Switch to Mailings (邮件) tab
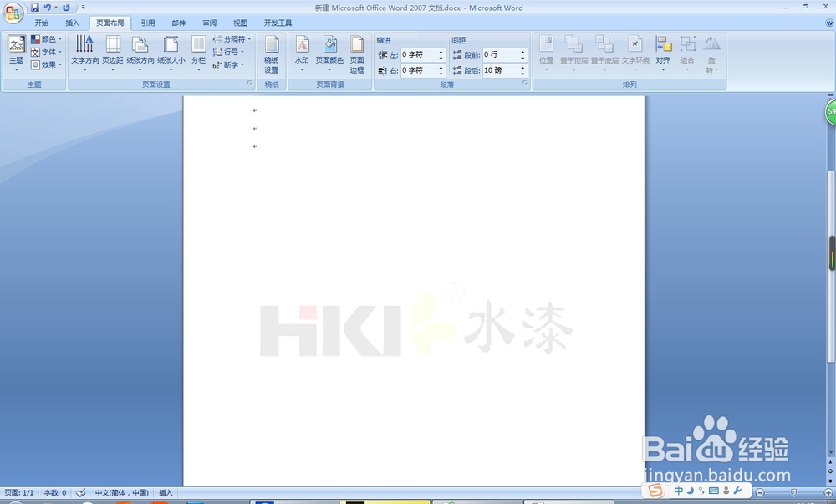 (179, 23)
